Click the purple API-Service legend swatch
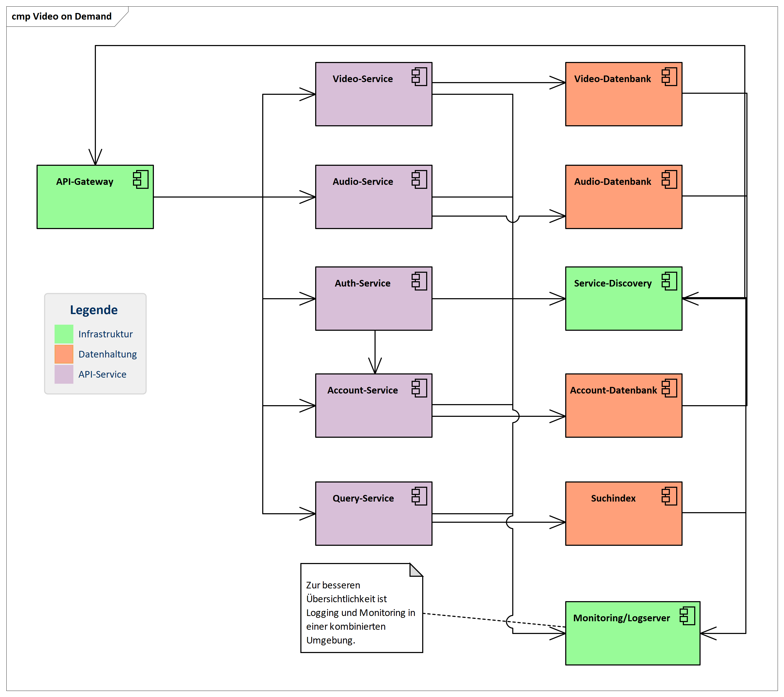784x697 pixels. (64, 374)
